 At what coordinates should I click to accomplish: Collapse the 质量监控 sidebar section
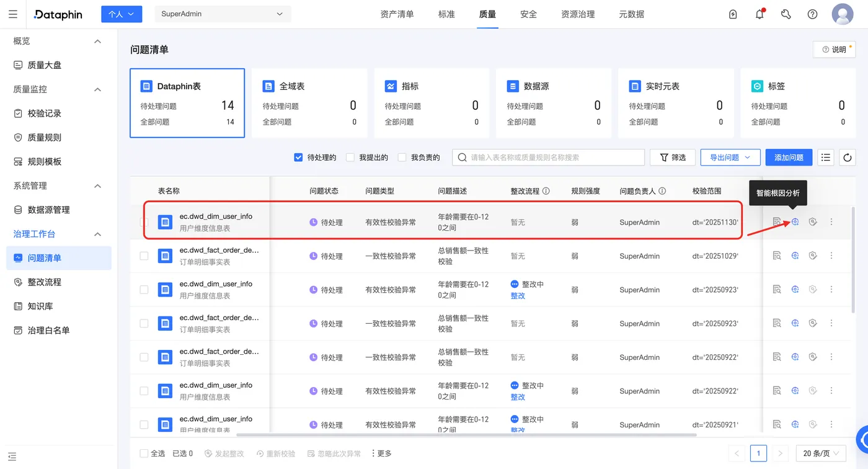click(x=97, y=89)
